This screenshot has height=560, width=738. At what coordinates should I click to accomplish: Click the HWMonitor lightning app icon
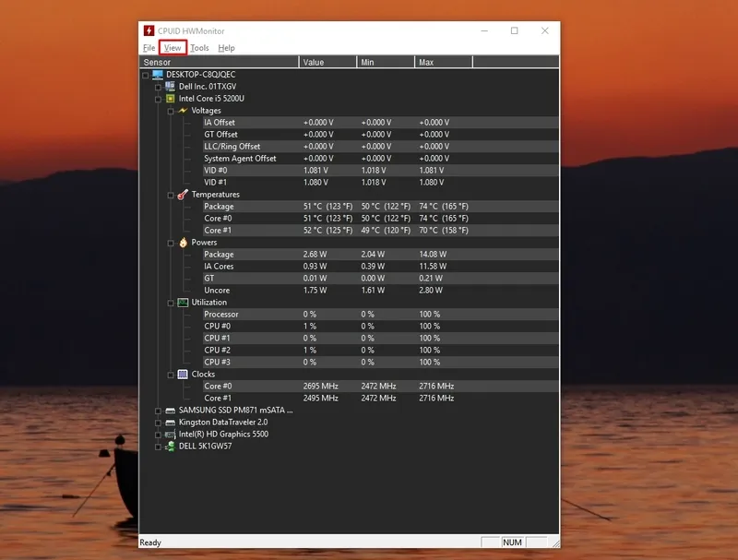pos(149,30)
